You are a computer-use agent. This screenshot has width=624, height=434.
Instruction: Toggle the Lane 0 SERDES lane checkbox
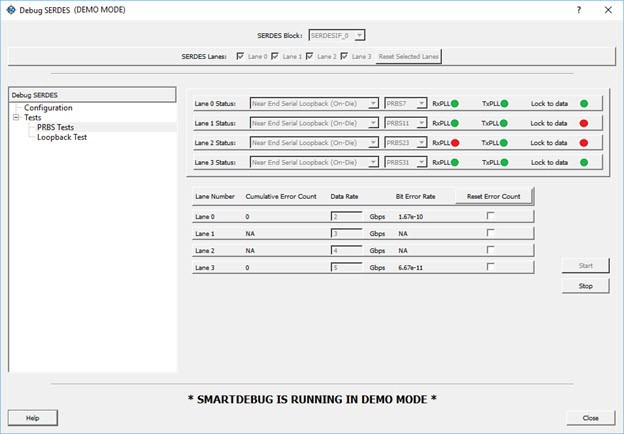point(238,56)
